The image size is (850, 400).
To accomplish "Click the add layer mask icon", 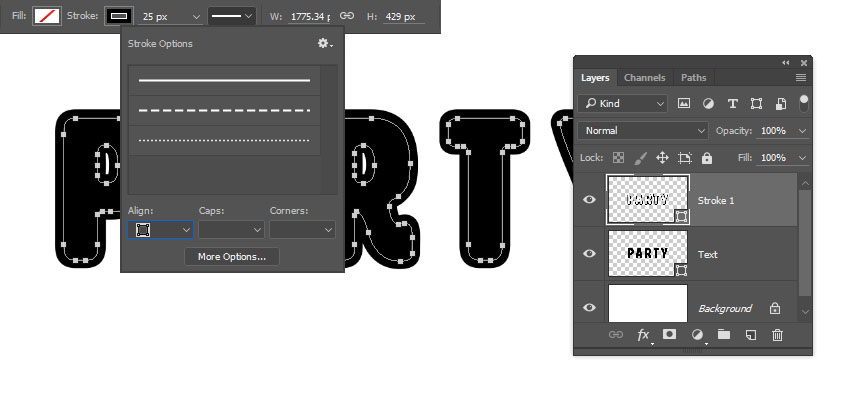I will click(x=670, y=335).
